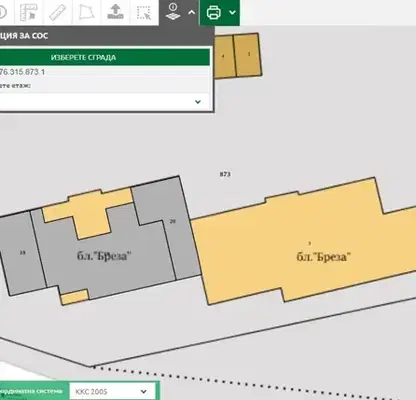Click the green printer icon
Viewport: 416px width, 400px height.
coord(214,13)
